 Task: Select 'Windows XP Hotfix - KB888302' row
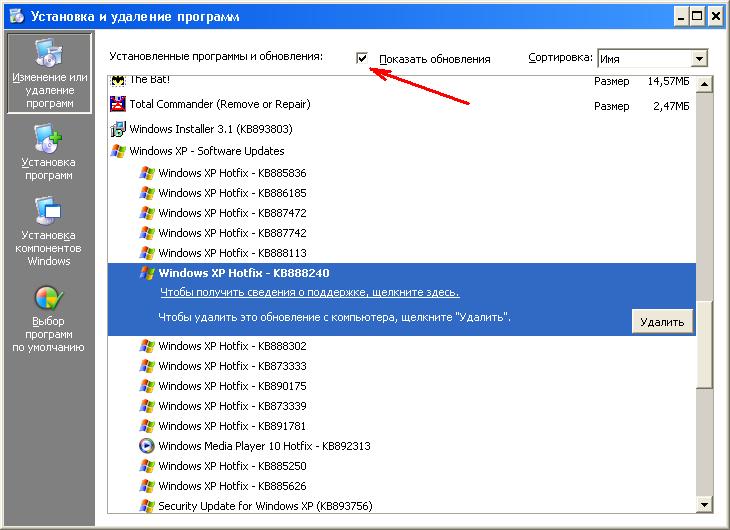pos(232,346)
